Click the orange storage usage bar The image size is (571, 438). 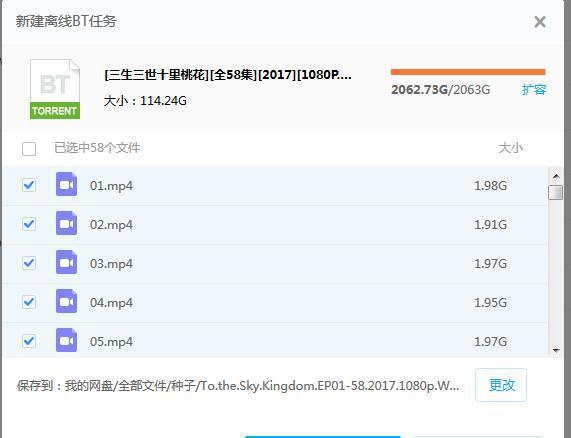[x=468, y=72]
